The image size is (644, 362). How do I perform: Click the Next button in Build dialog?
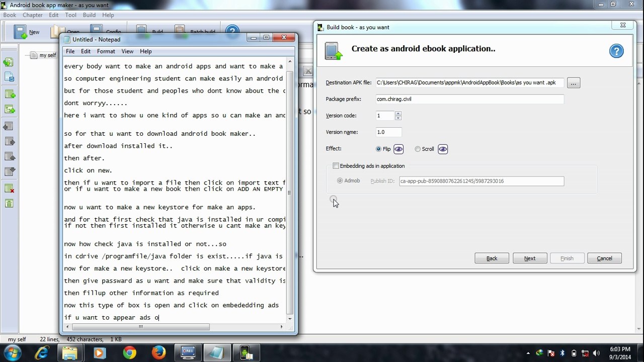[x=530, y=258]
